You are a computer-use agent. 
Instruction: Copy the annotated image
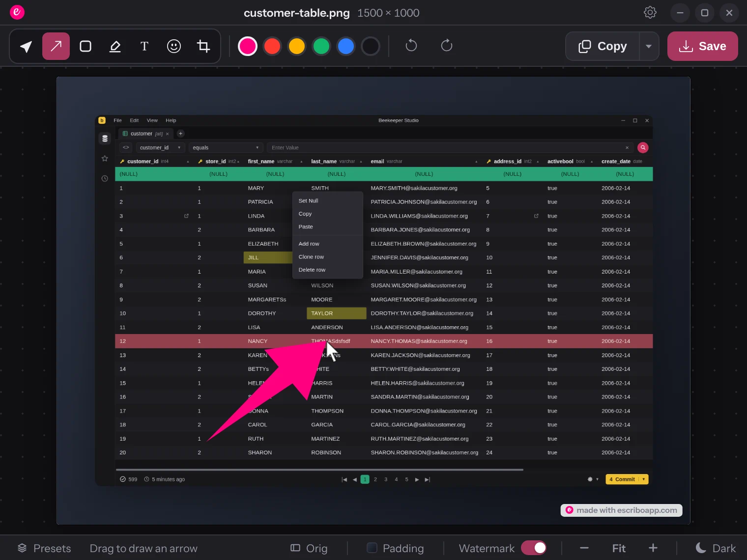click(x=603, y=46)
